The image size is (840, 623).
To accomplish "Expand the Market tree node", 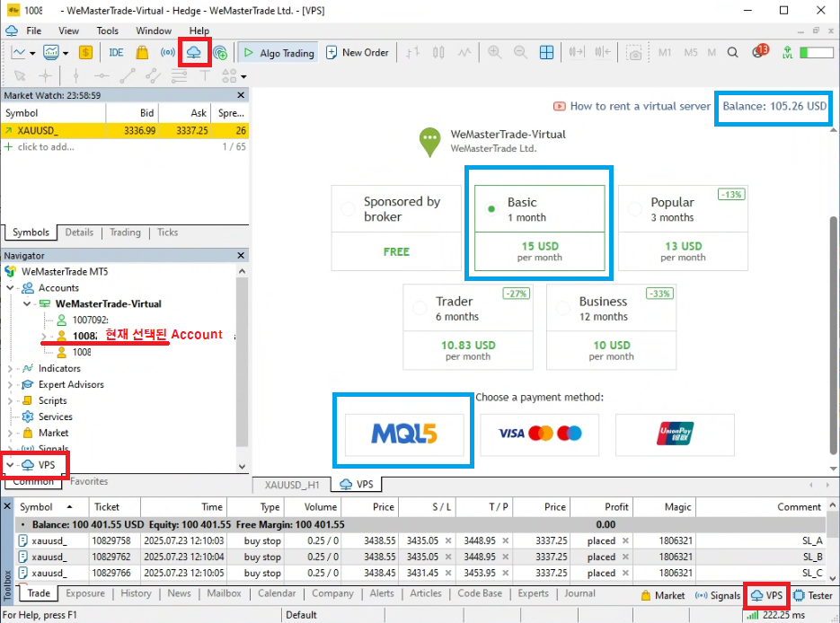I will [x=10, y=433].
